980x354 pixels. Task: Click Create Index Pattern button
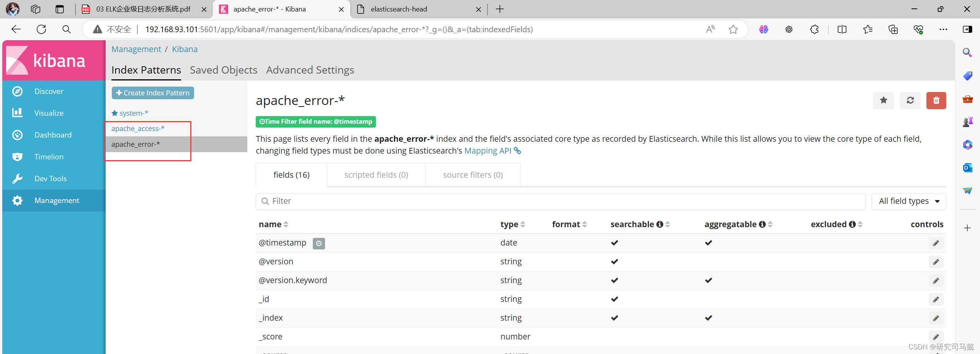tap(153, 93)
